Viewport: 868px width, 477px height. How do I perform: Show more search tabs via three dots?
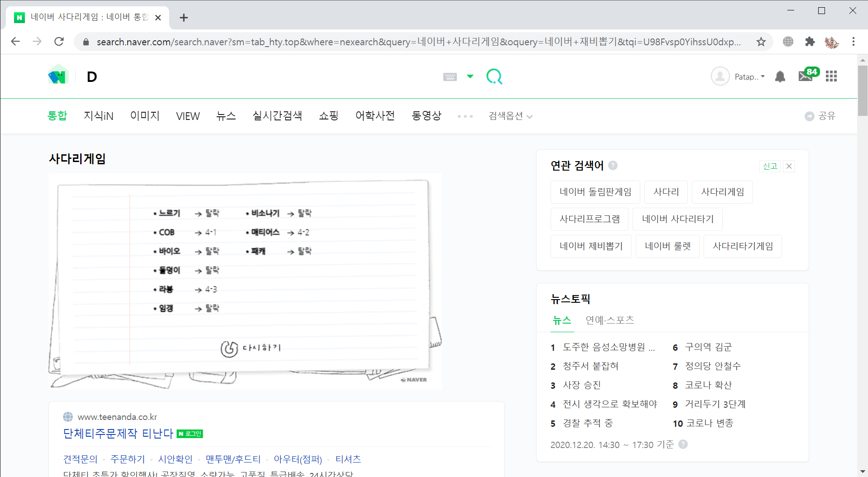coord(465,116)
